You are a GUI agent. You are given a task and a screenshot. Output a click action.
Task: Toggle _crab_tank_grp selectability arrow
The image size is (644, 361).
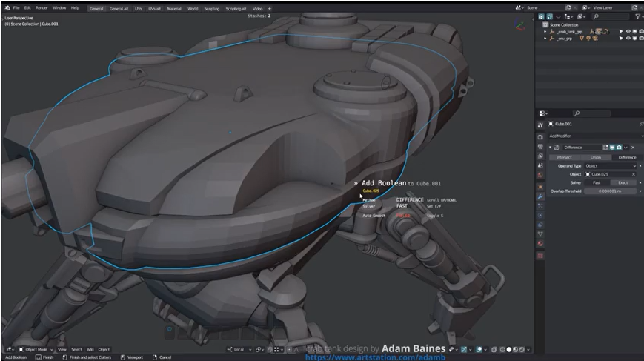621,32
